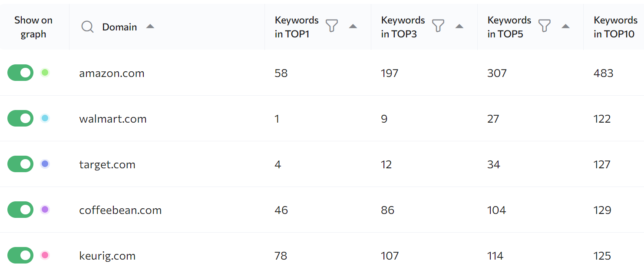Open the keurig.com domain link
644x277 pixels.
[107, 255]
